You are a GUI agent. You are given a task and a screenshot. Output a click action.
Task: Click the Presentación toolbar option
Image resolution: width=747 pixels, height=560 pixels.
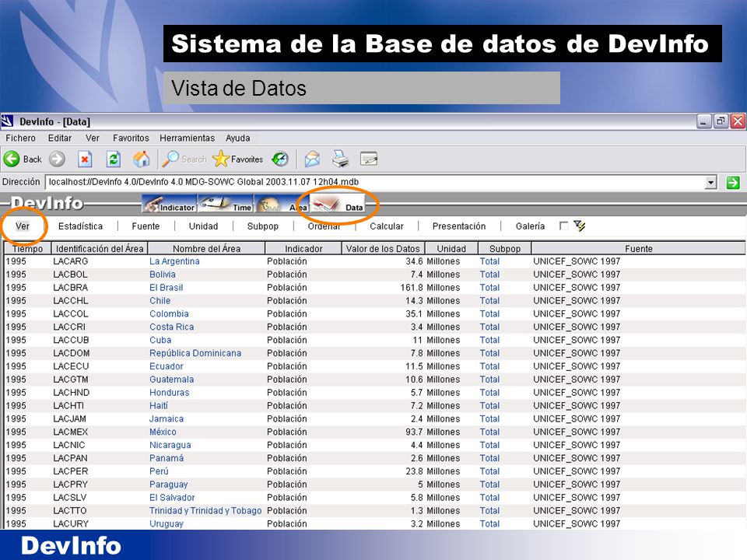[459, 226]
